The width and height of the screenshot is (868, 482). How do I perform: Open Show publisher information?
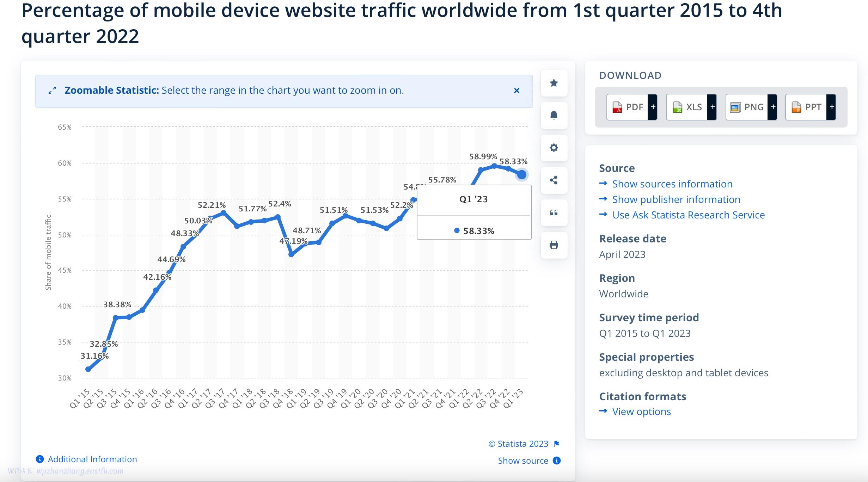point(676,199)
